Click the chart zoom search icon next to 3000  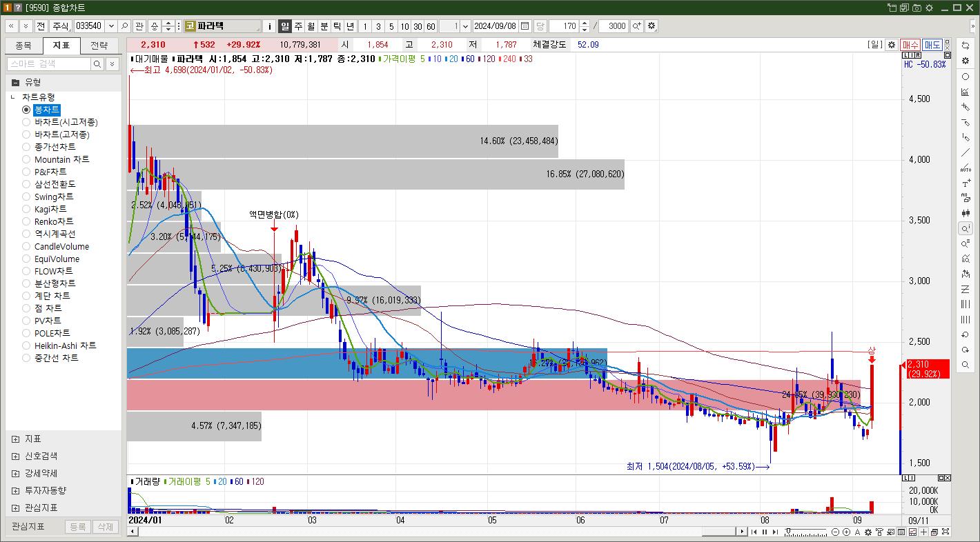tap(636, 26)
